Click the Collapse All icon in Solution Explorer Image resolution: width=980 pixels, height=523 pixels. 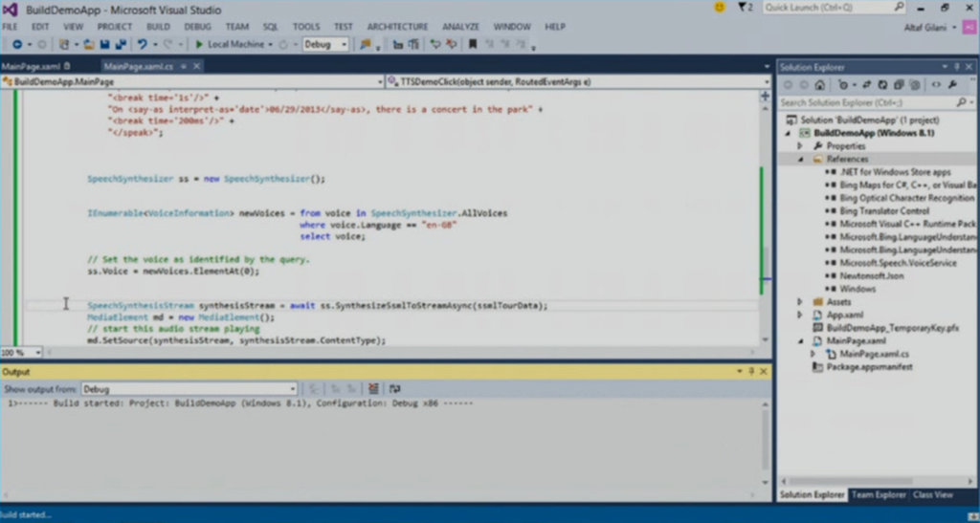coord(898,85)
